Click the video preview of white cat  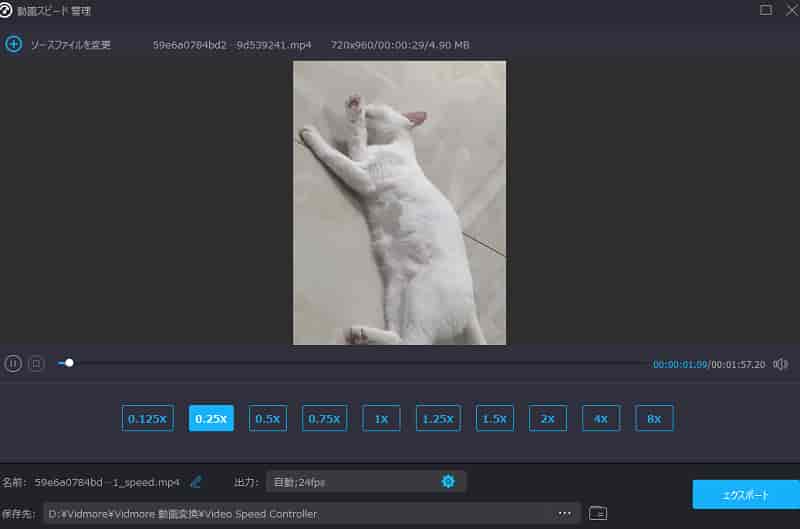[x=399, y=203]
